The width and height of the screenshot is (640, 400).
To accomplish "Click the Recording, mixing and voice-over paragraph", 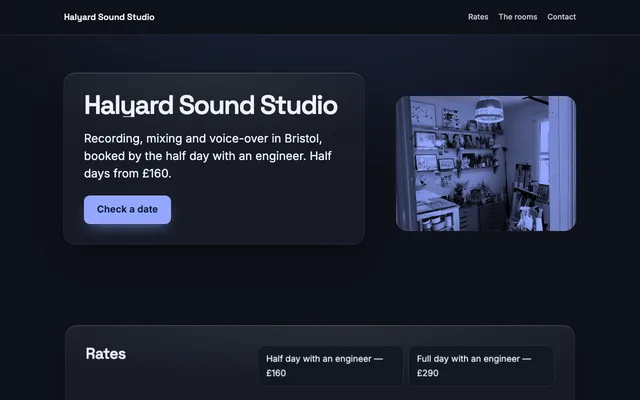I will click(x=208, y=156).
